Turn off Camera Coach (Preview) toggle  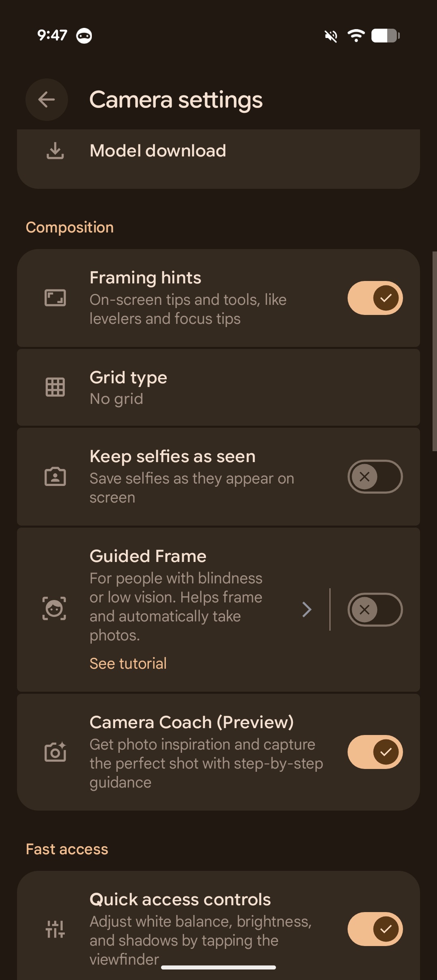[375, 752]
